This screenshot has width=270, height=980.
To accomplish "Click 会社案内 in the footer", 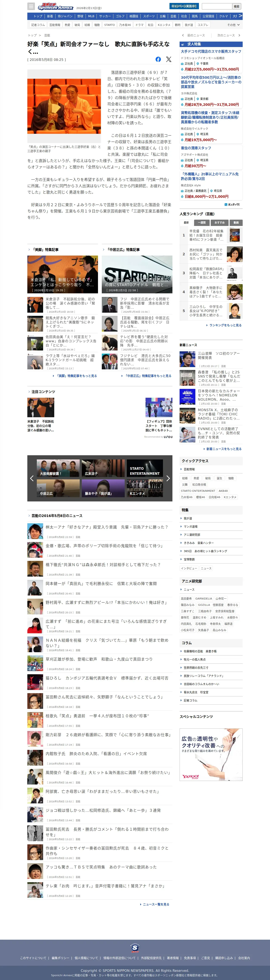I will click(x=244, y=958).
